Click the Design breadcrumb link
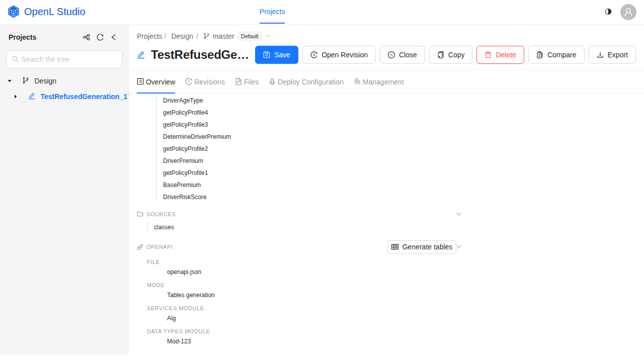644x362 pixels. 182,36
